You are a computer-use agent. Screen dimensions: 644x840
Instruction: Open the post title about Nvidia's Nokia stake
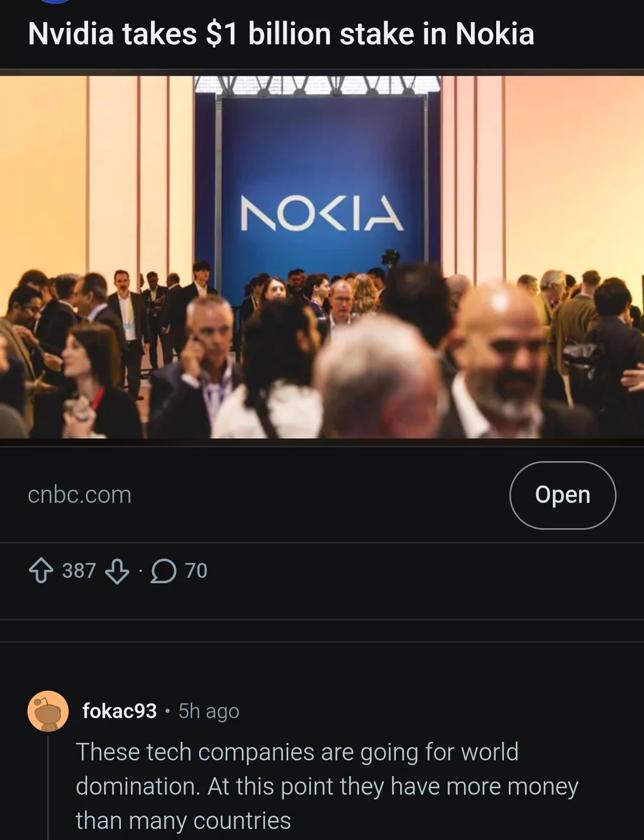pyautogui.click(x=281, y=34)
